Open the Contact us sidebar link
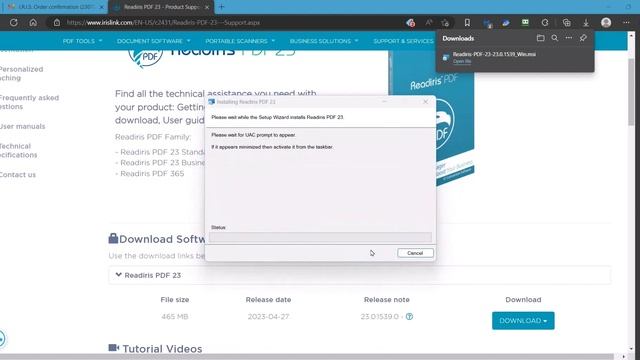The height and width of the screenshot is (360, 640). (x=18, y=174)
